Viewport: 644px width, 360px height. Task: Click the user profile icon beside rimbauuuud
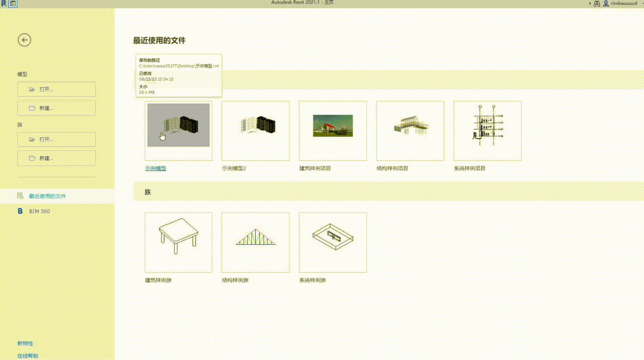[x=606, y=3]
